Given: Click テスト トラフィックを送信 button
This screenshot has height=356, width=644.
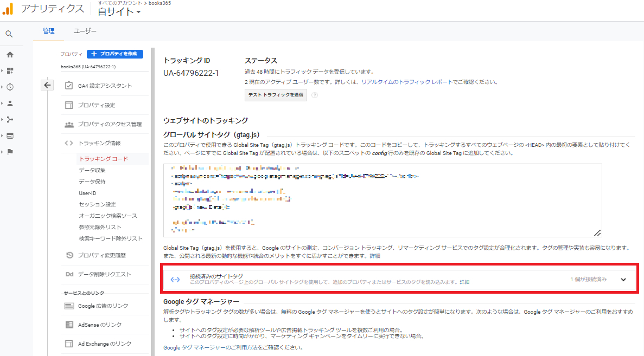Looking at the screenshot, I should 276,95.
